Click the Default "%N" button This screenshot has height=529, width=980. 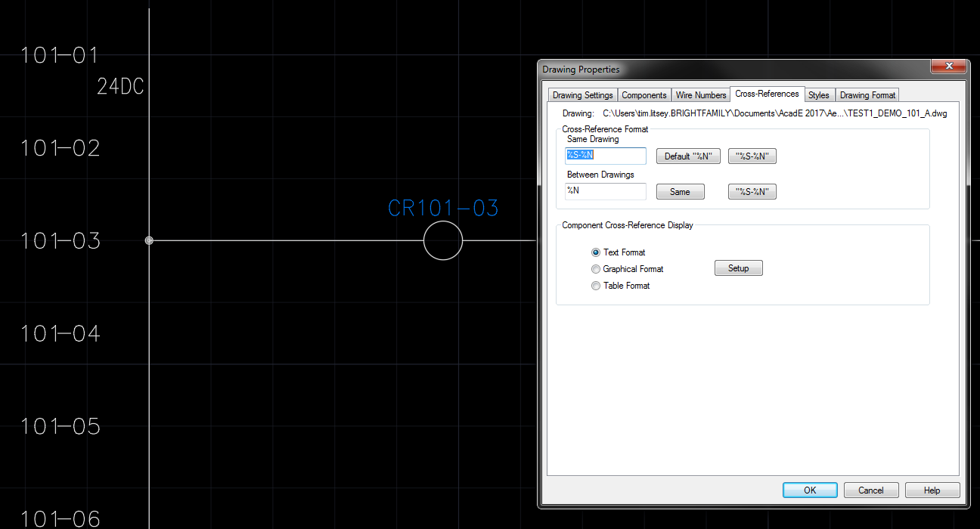687,156
